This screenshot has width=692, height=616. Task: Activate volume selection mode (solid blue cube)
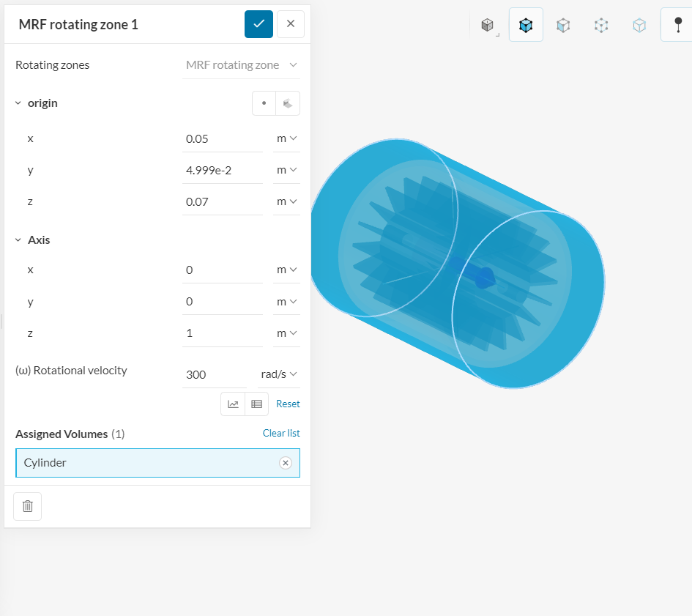526,25
